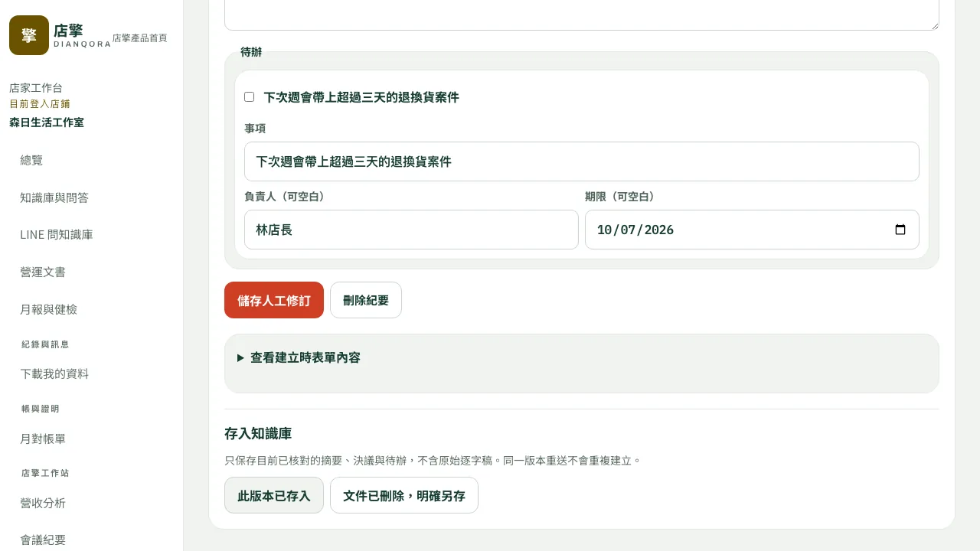Click the large text area above 待辦

582,15
